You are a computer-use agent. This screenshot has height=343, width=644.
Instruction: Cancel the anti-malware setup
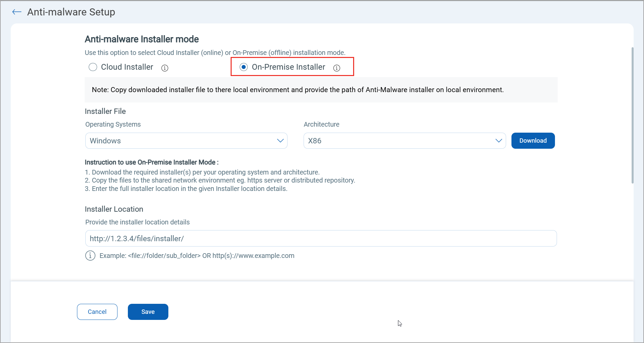[x=97, y=312]
